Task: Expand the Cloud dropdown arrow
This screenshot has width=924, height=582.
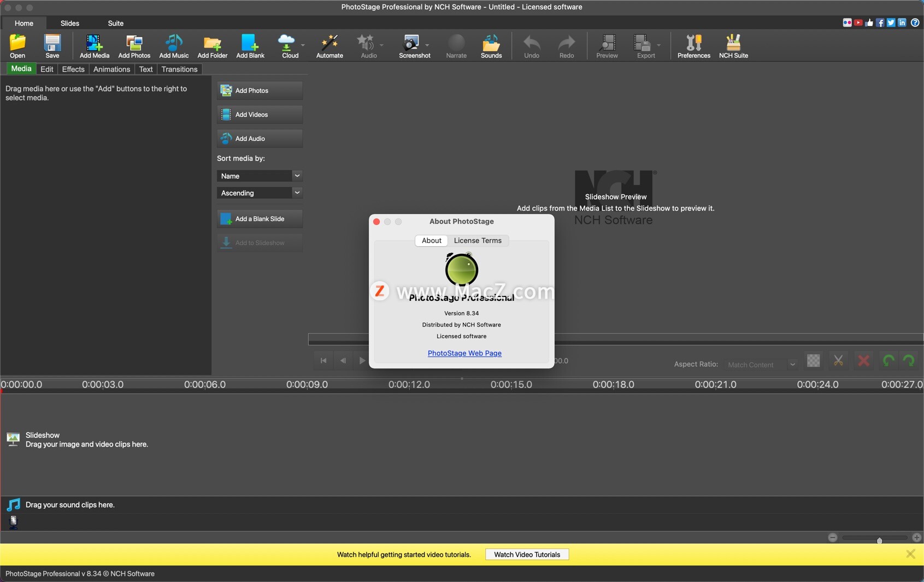Action: pyautogui.click(x=303, y=45)
